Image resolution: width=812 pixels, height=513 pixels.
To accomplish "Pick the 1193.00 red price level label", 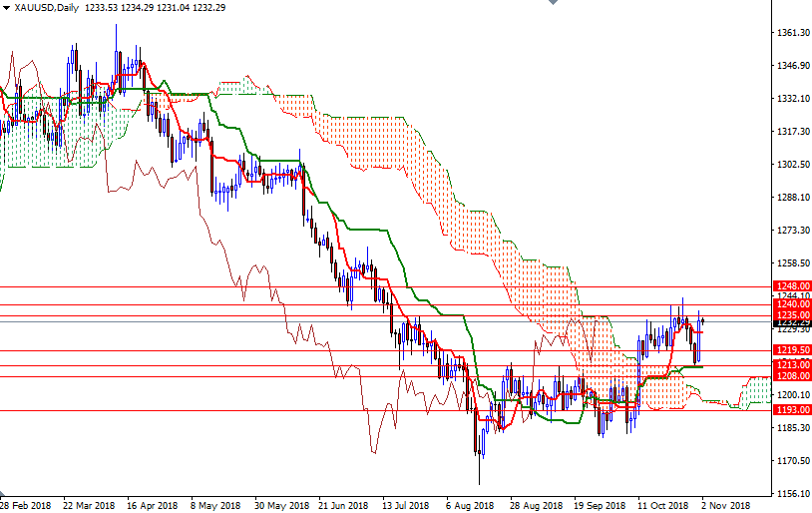I will pyautogui.click(x=791, y=410).
